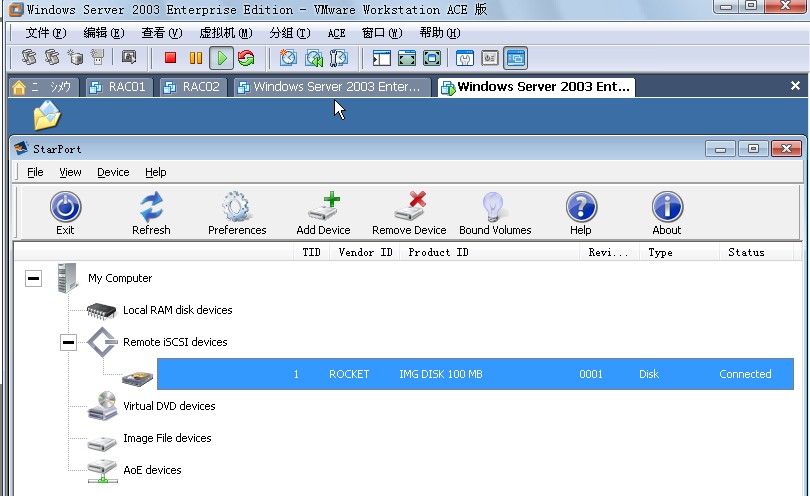Select the My Computer root item
The width and height of the screenshot is (810, 496).
click(120, 278)
